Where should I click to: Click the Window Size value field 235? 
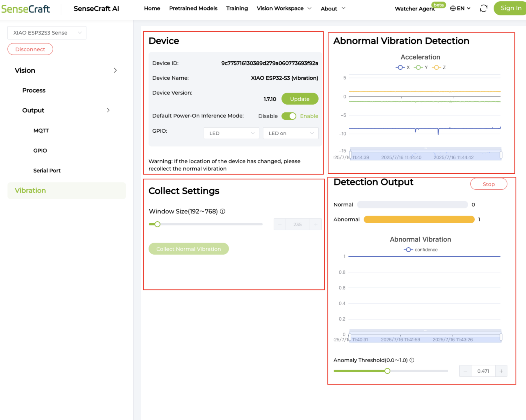click(x=298, y=224)
